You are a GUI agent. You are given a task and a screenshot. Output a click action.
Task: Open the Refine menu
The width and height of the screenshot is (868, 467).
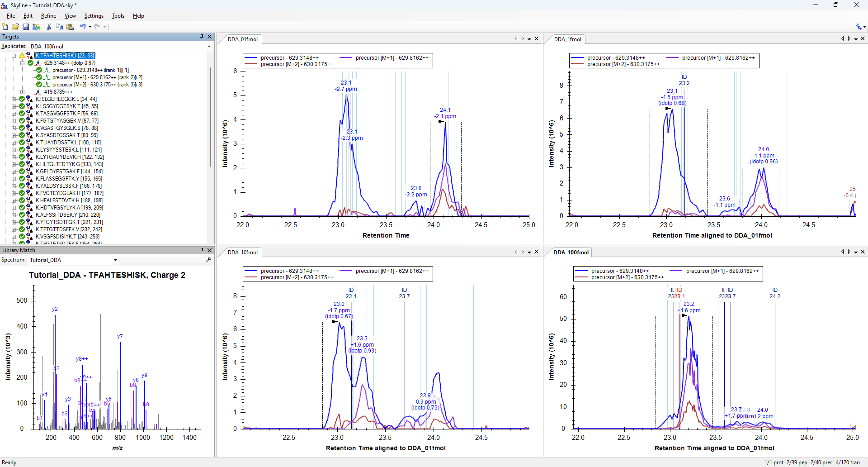48,16
